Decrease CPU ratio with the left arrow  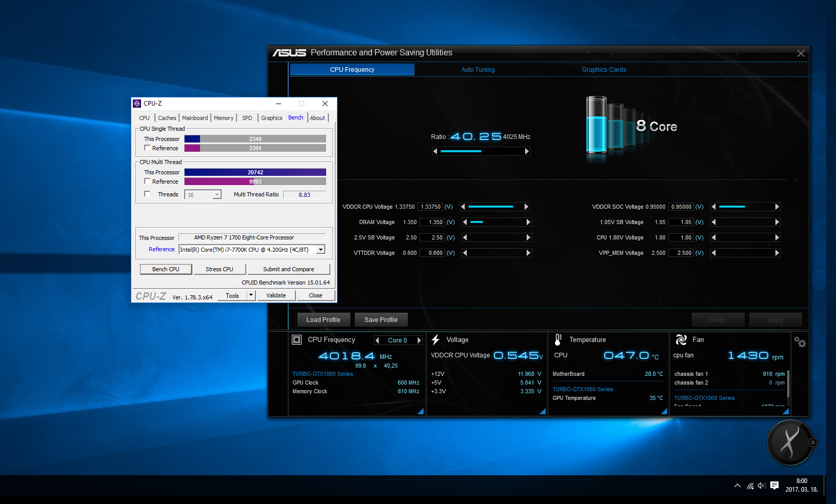coord(435,151)
